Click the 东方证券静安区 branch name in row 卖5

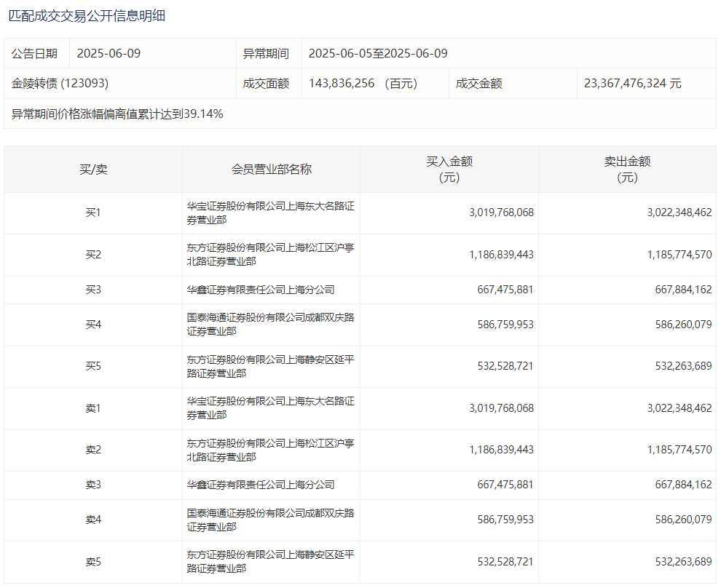(x=270, y=562)
